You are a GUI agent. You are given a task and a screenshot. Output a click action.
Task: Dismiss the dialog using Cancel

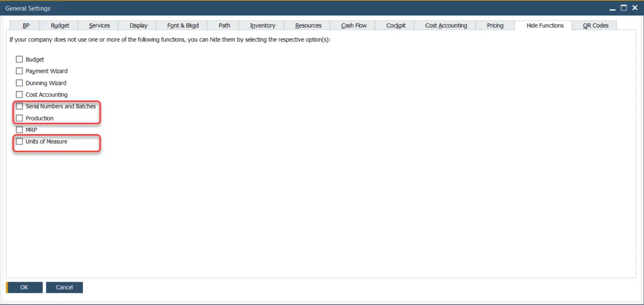pyautogui.click(x=64, y=287)
